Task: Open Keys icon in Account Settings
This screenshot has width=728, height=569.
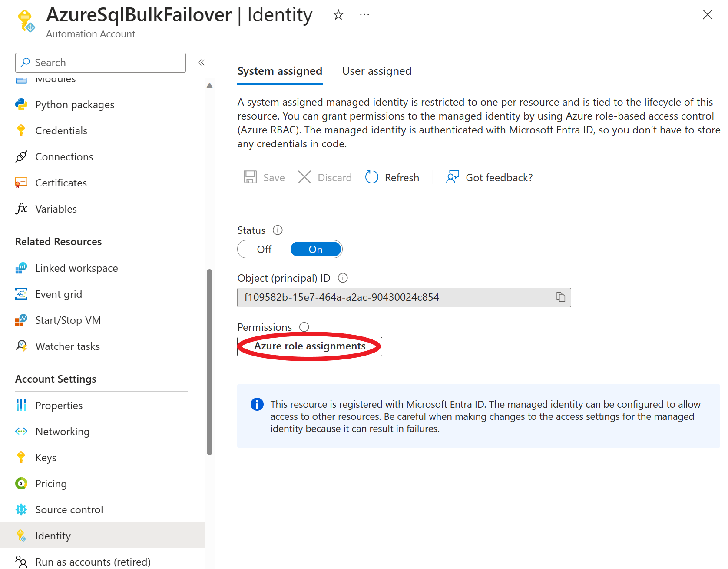Action: click(x=21, y=458)
